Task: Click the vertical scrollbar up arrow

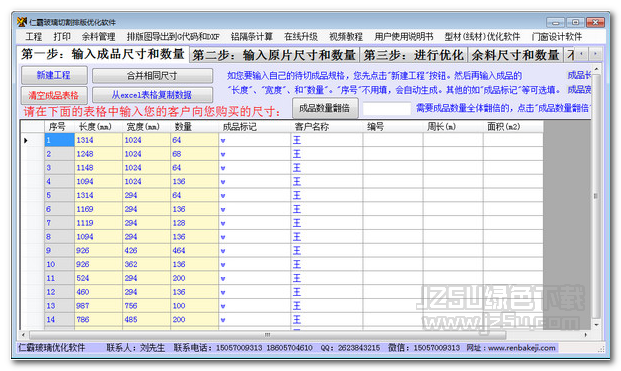Action: click(x=596, y=69)
